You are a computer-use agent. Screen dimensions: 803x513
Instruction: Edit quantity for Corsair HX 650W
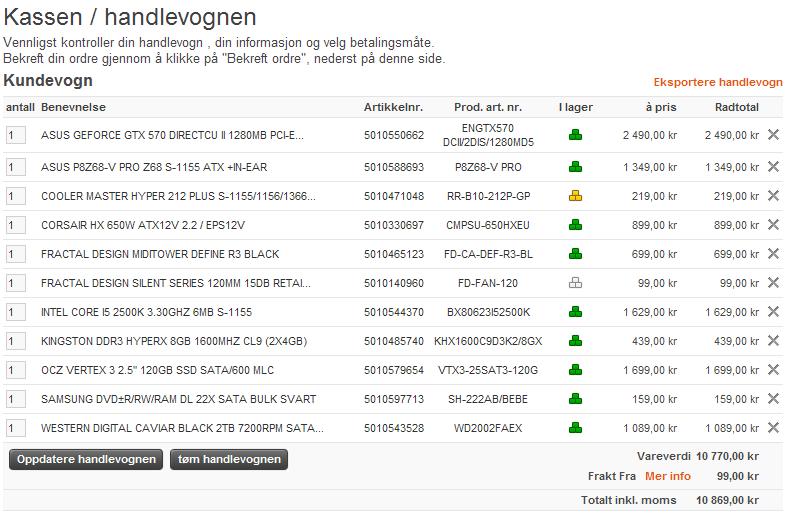(x=16, y=225)
